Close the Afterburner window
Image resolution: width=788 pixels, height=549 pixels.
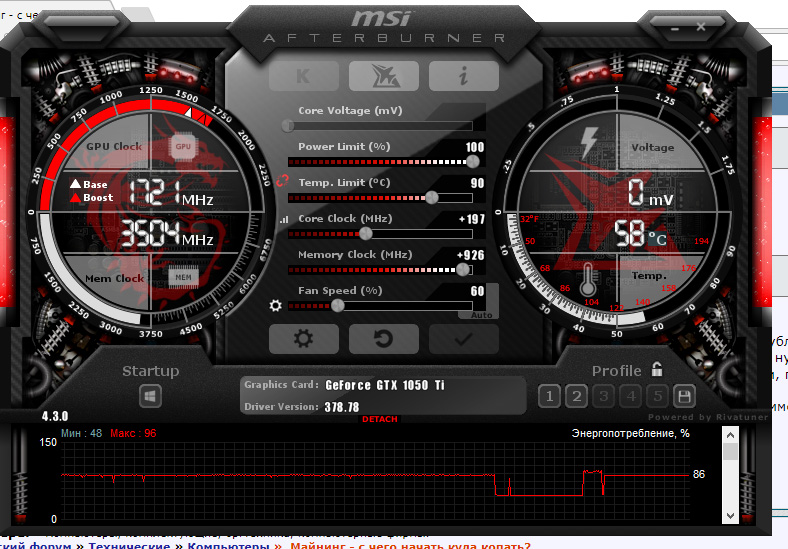point(701,27)
